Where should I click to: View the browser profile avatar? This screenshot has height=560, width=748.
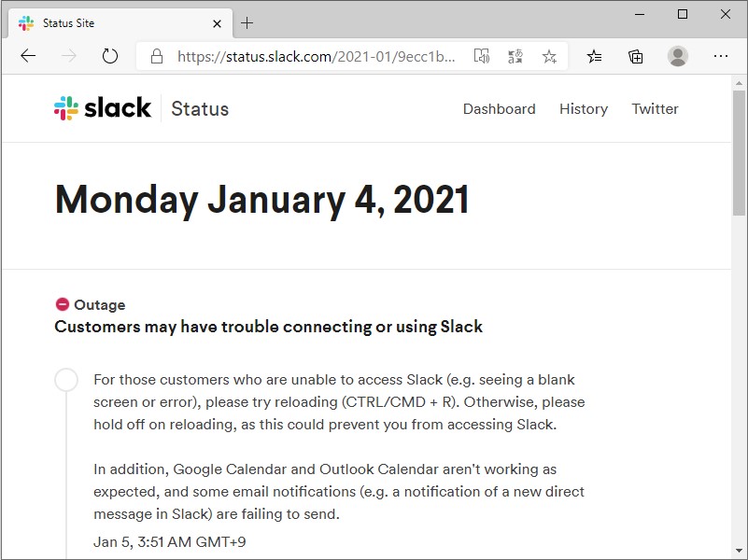(678, 56)
